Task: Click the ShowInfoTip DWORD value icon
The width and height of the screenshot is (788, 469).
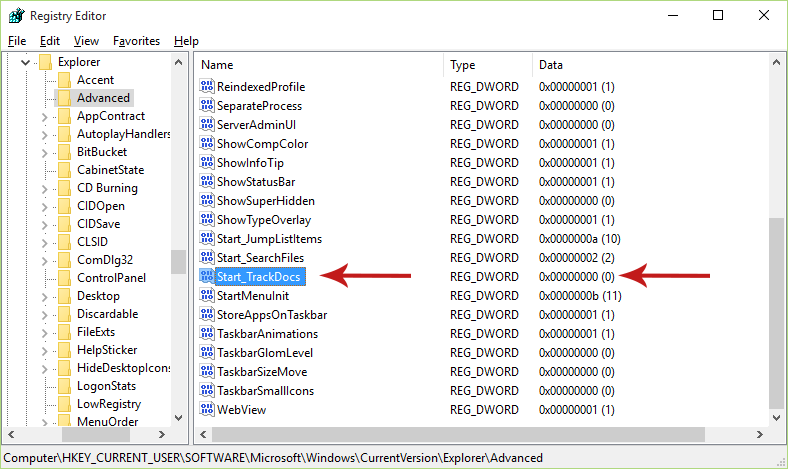Action: pyautogui.click(x=207, y=162)
